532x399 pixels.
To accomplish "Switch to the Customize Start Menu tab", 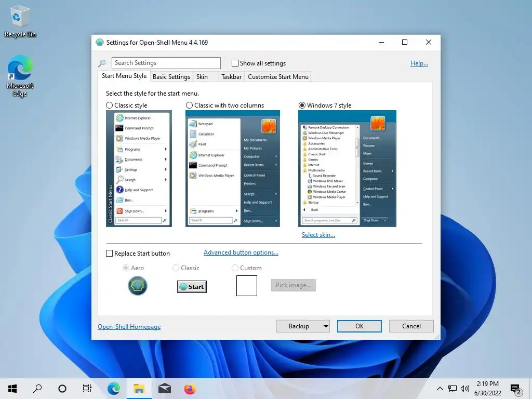I will click(x=278, y=77).
